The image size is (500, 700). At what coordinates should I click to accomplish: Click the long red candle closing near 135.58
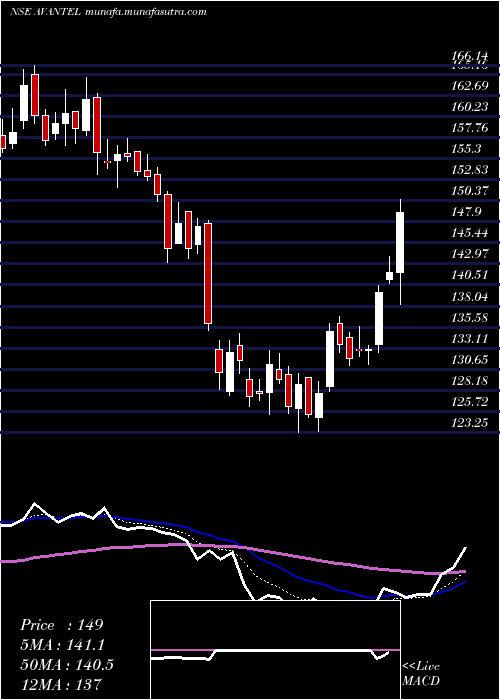208,273
